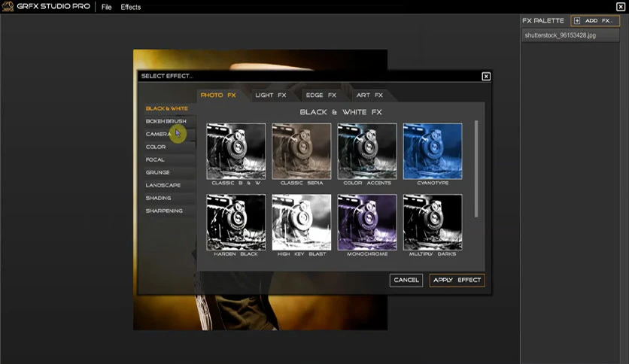Image resolution: width=629 pixels, height=364 pixels.
Task: Open the File menu
Action: [106, 7]
